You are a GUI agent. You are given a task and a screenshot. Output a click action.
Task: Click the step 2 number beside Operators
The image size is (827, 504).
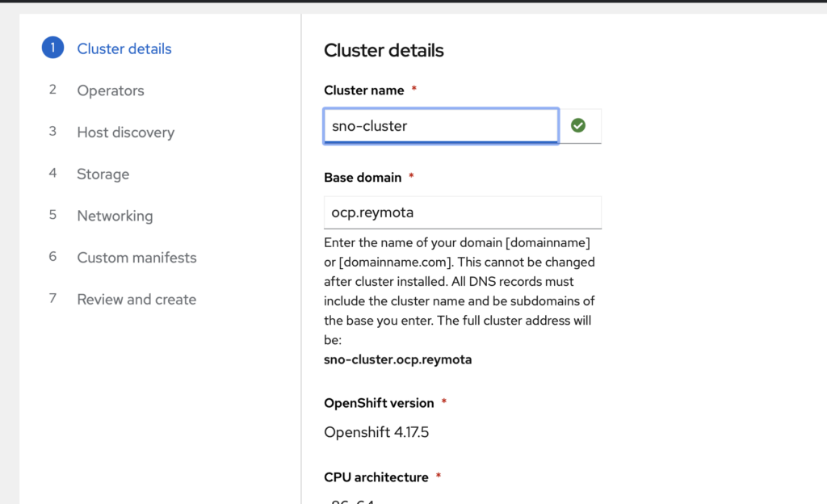52,90
